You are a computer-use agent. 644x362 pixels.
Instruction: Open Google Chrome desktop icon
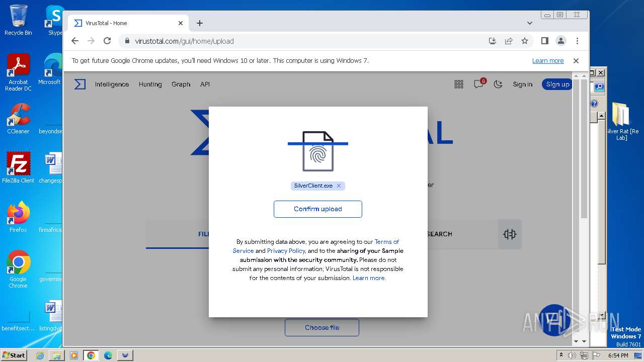(x=18, y=269)
